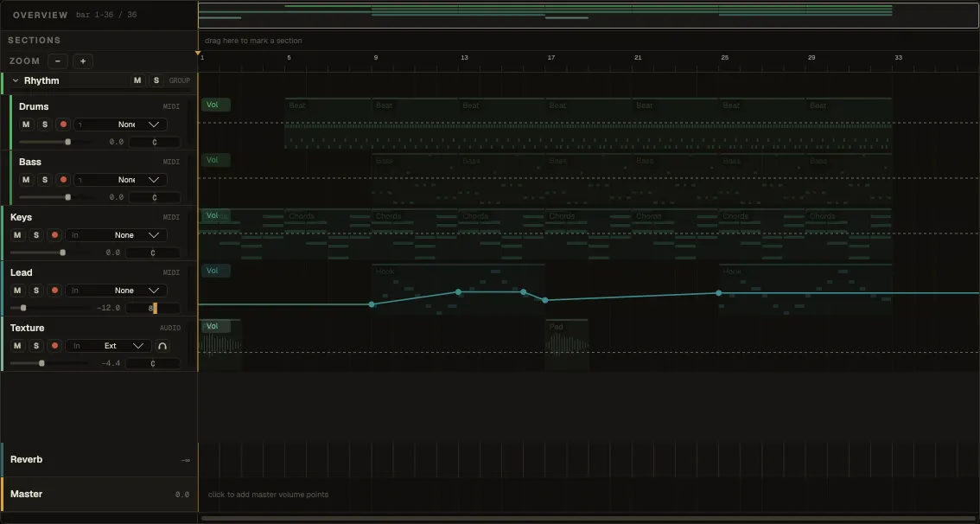Click the Lead automation point at bar 17
This screenshot has height=524, width=980.
545,300
